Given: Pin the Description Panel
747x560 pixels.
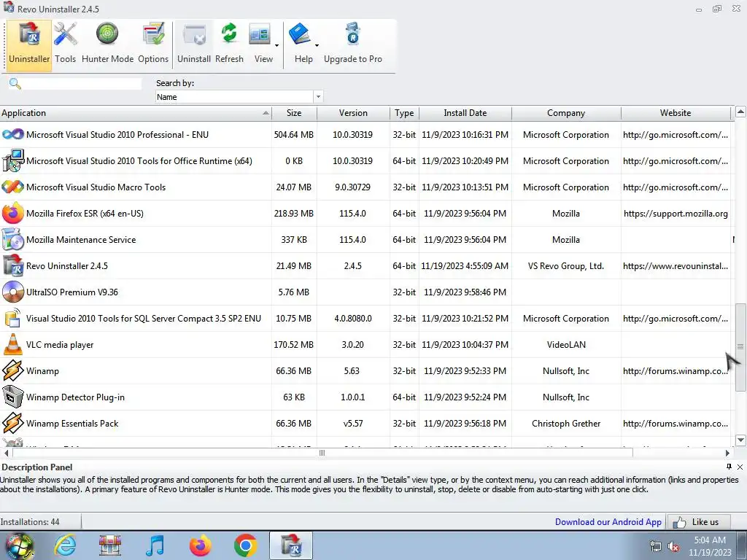Looking at the screenshot, I should 729,467.
